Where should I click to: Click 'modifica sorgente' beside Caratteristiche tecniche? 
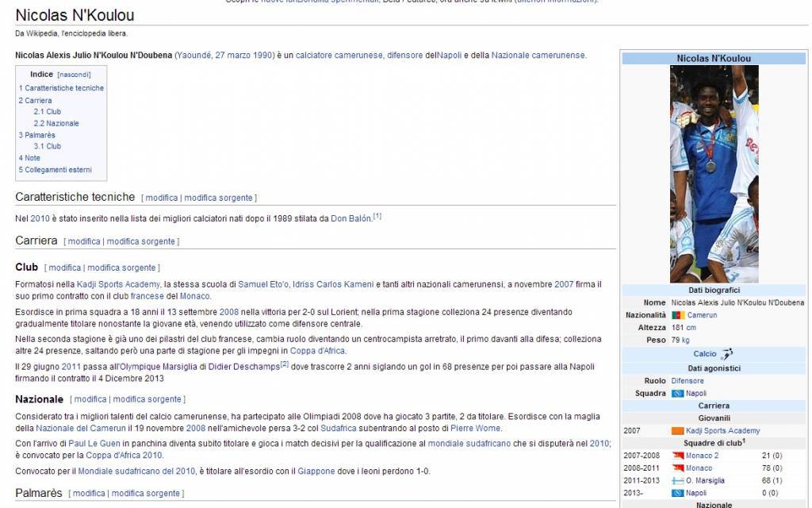[x=218, y=198]
